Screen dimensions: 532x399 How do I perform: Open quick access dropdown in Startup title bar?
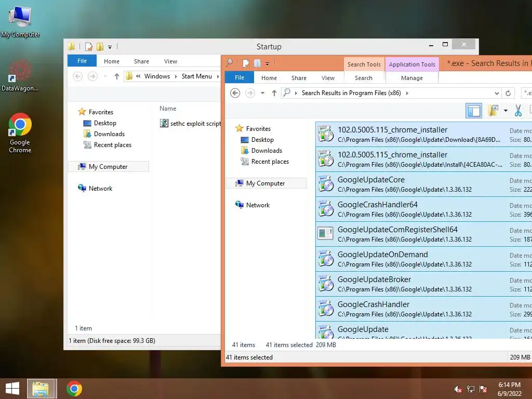click(110, 47)
